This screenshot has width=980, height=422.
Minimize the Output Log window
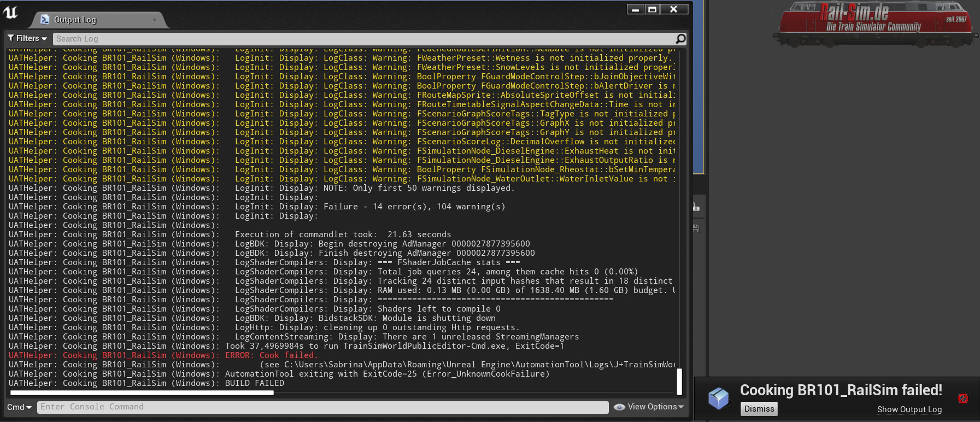(635, 9)
